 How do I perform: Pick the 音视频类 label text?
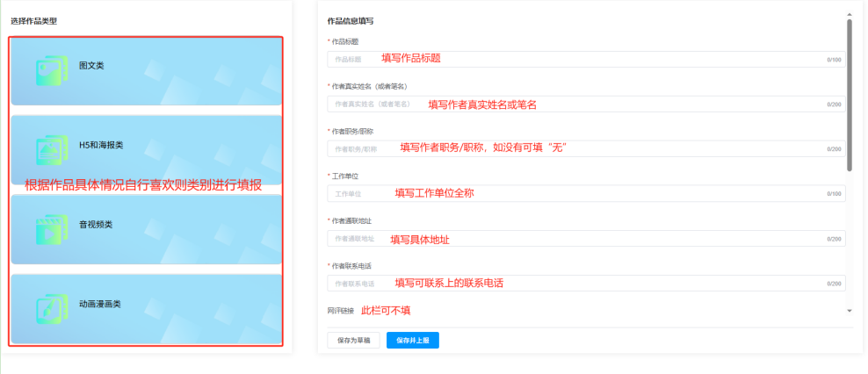coord(96,224)
